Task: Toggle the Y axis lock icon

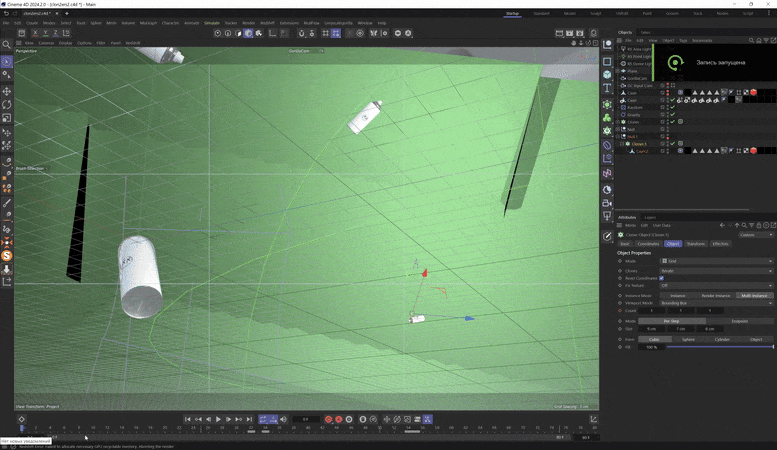Action: click(45, 33)
